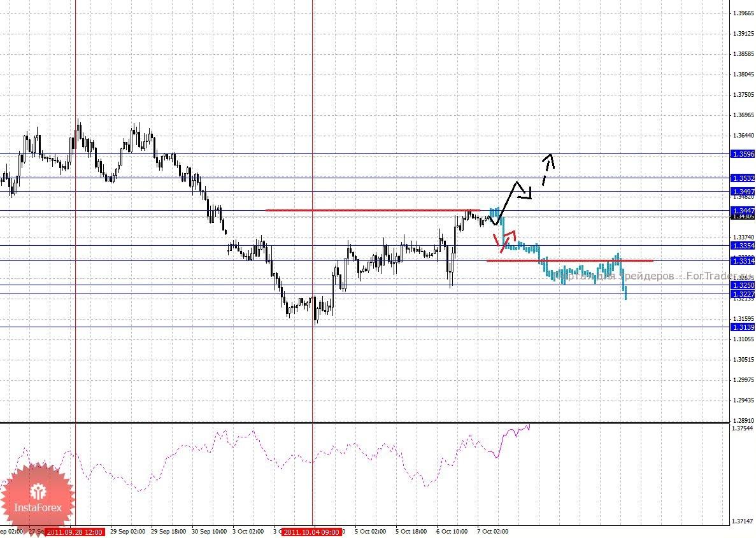This screenshot has width=756, height=538.
Task: Select the upper red resistance line
Action: click(x=373, y=210)
